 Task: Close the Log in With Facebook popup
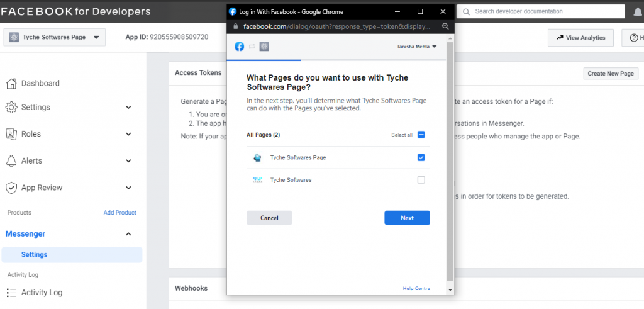(443, 11)
